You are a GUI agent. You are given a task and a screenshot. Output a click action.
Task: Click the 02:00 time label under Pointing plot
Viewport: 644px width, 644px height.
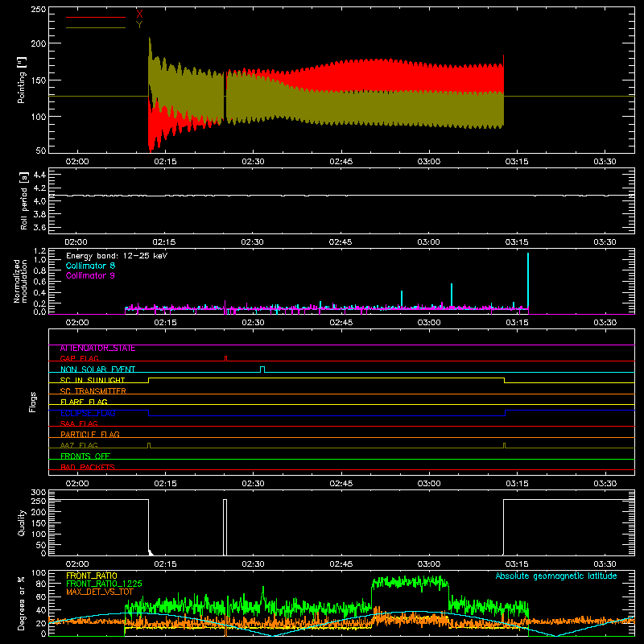click(77, 162)
